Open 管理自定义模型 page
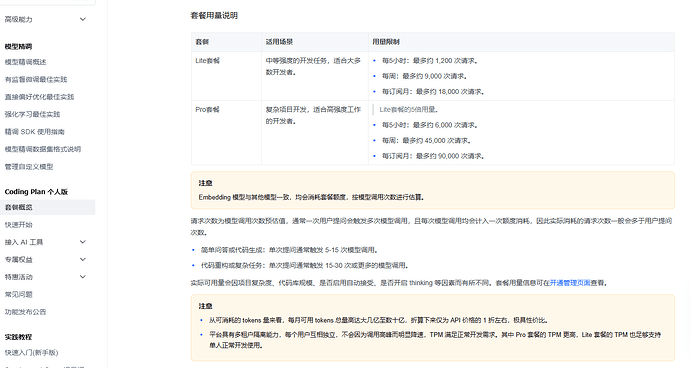 pos(29,167)
